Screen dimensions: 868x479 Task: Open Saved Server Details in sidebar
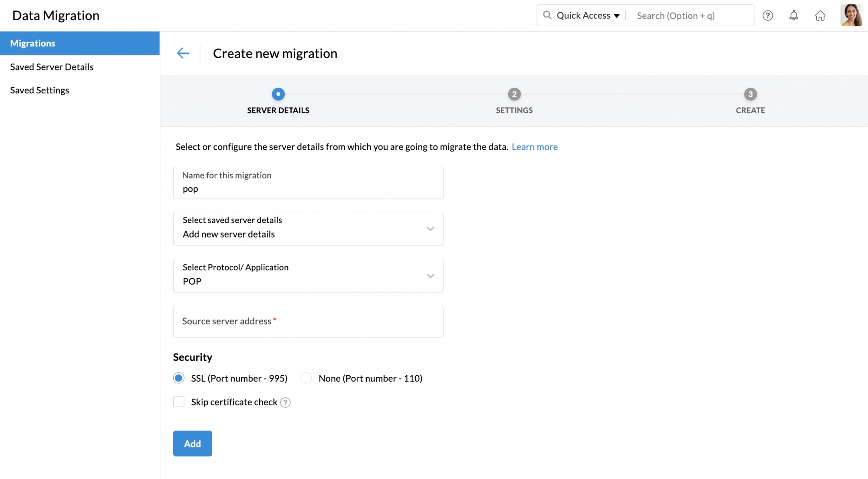52,67
